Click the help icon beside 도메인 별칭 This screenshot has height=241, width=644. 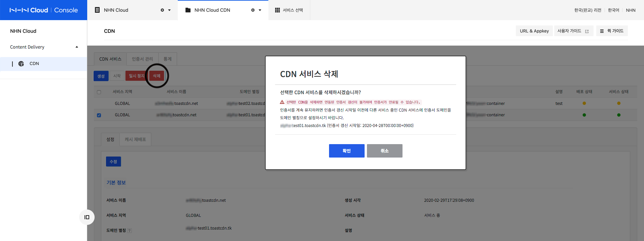click(129, 231)
